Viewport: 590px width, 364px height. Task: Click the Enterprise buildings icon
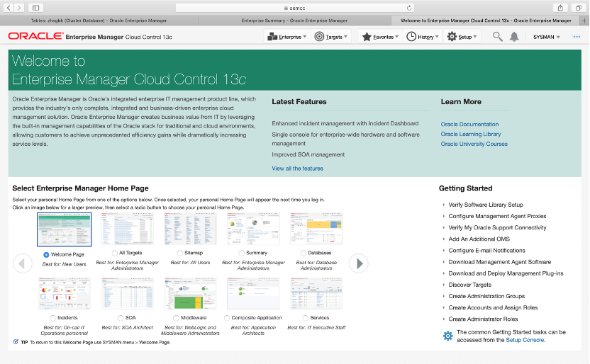click(x=272, y=37)
